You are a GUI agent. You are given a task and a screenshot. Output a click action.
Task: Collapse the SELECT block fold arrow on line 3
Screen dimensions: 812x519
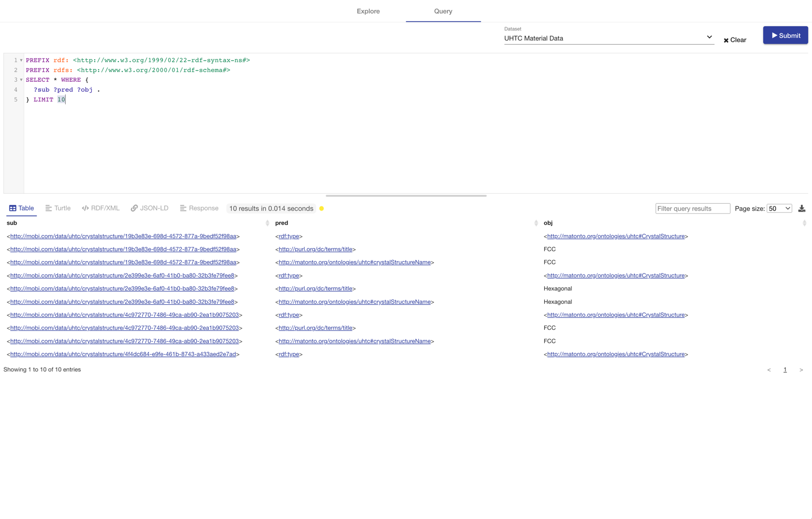(x=21, y=80)
